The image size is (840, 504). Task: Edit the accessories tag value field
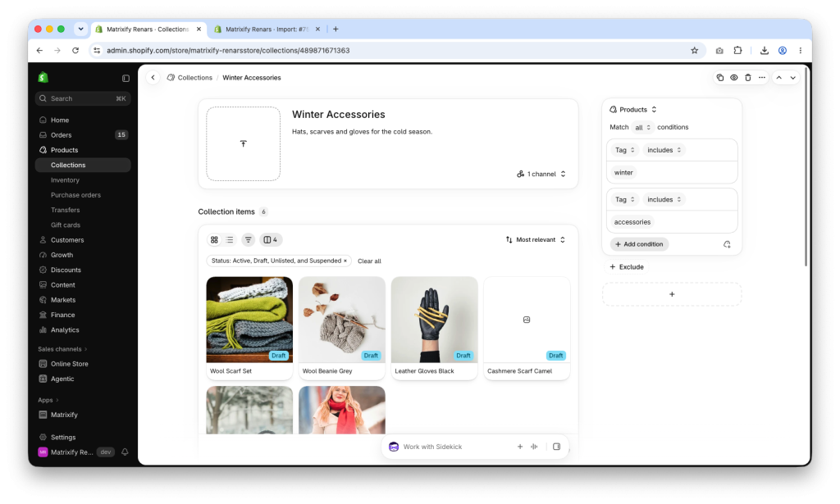click(672, 222)
